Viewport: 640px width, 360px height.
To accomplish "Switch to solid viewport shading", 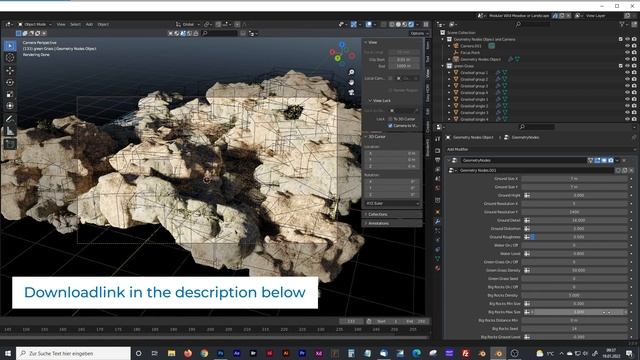I will click(398, 24).
